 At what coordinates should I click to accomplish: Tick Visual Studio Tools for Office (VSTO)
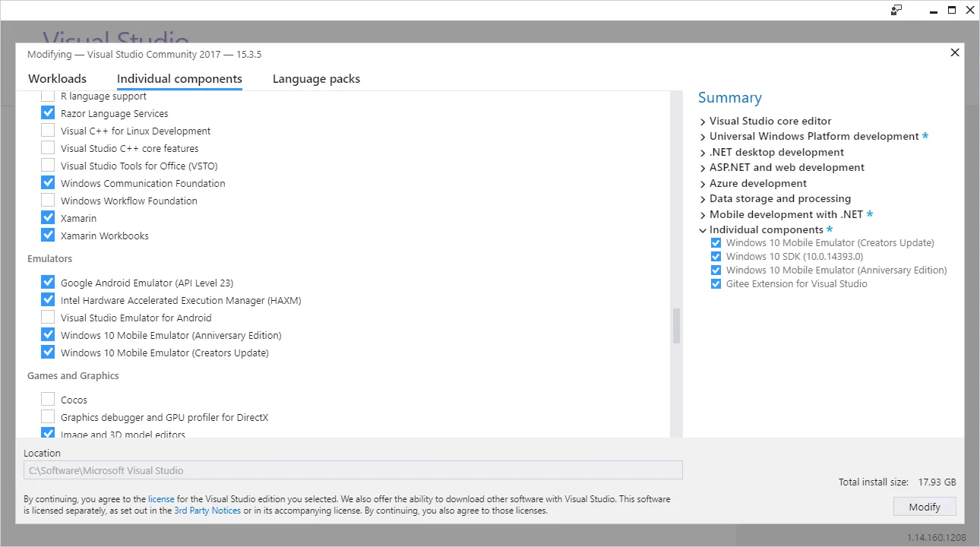pyautogui.click(x=48, y=166)
